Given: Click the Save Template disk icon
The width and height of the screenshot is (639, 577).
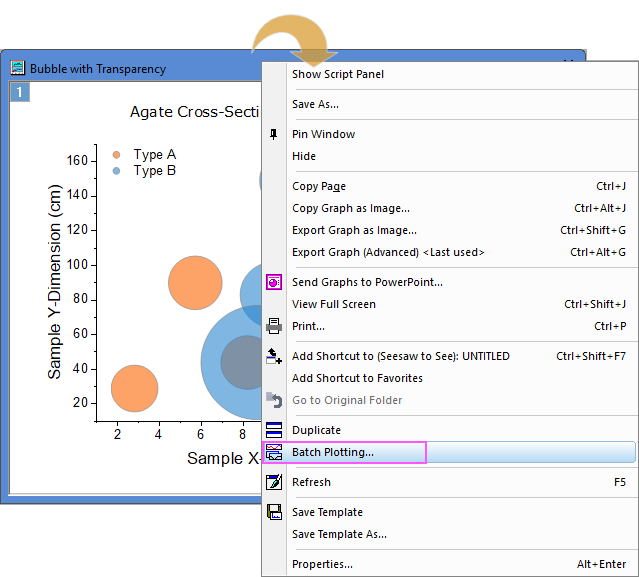Looking at the screenshot, I should click(275, 512).
